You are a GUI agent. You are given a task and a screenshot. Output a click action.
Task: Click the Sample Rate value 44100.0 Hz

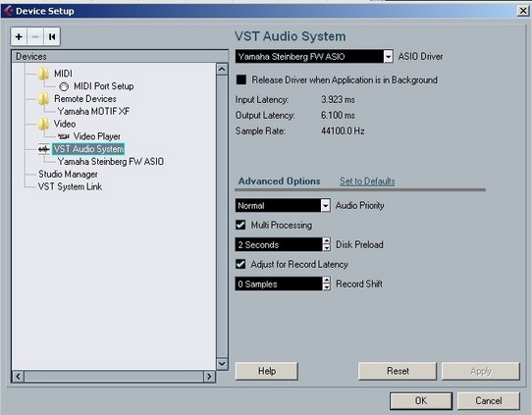click(343, 130)
